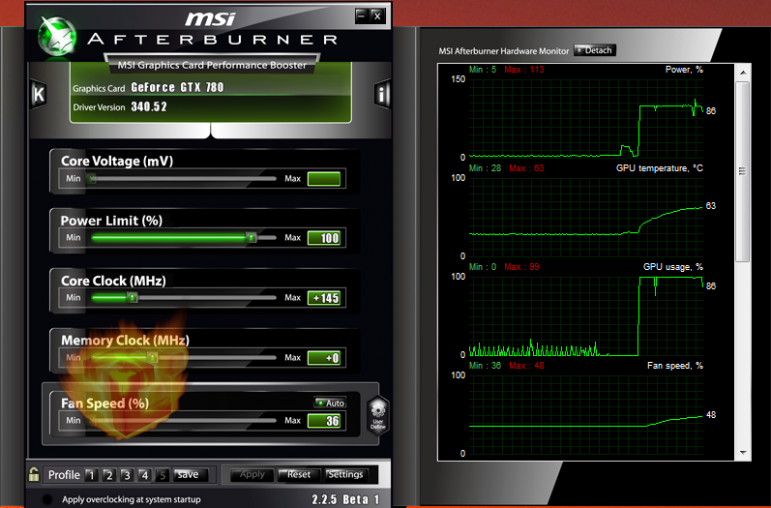Screen dimensions: 771x508
Task: Load profile slot 1
Action: pos(90,475)
